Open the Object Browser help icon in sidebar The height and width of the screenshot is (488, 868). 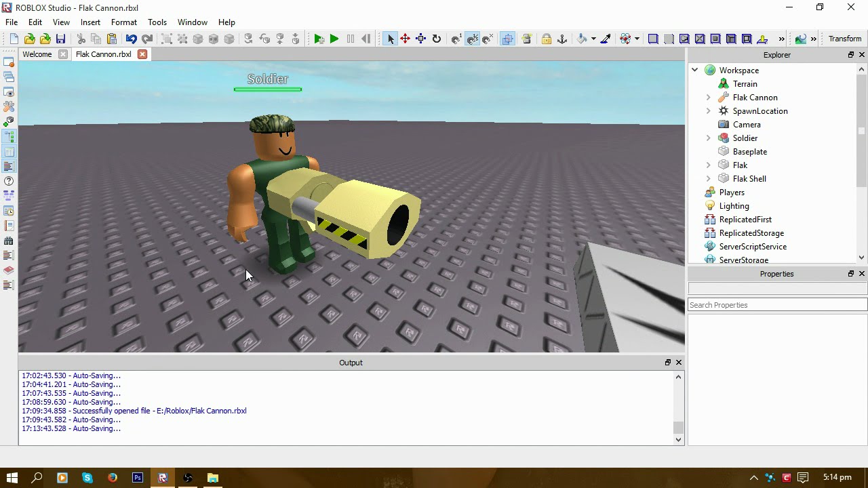tap(9, 181)
